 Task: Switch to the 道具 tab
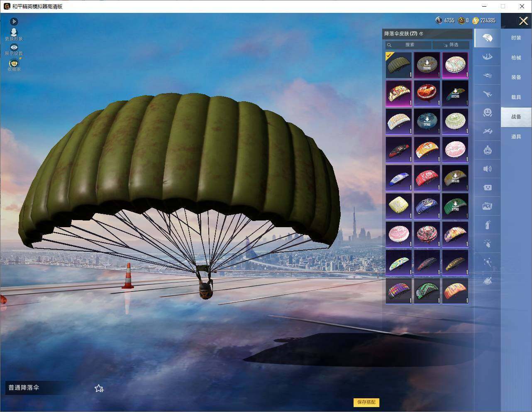(516, 137)
